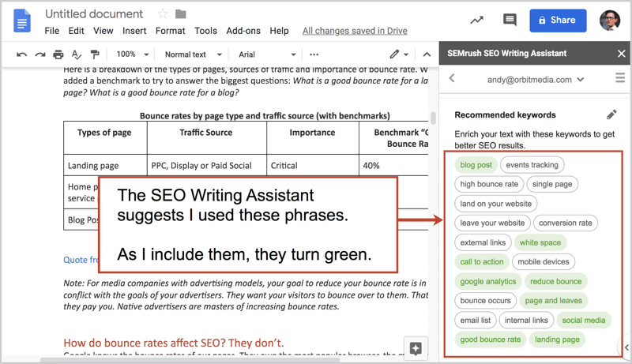
Task: Open the Edit menu
Action: point(76,31)
